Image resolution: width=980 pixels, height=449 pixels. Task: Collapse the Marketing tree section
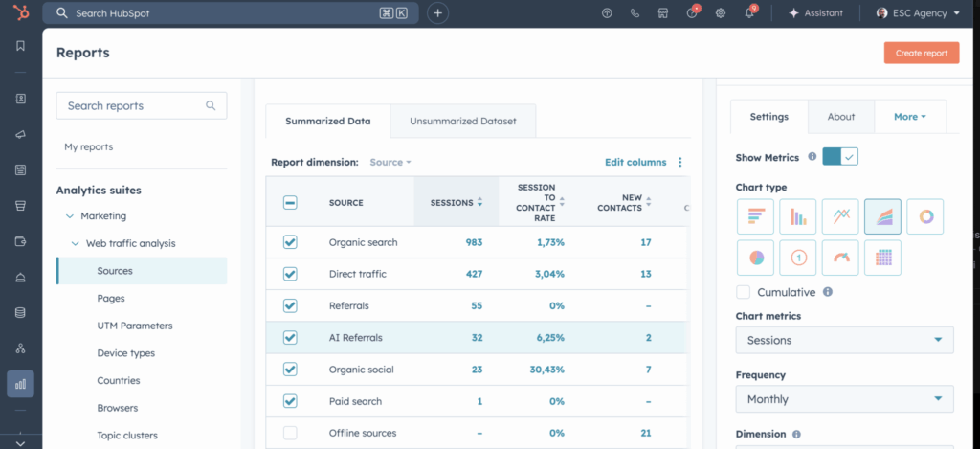point(69,216)
